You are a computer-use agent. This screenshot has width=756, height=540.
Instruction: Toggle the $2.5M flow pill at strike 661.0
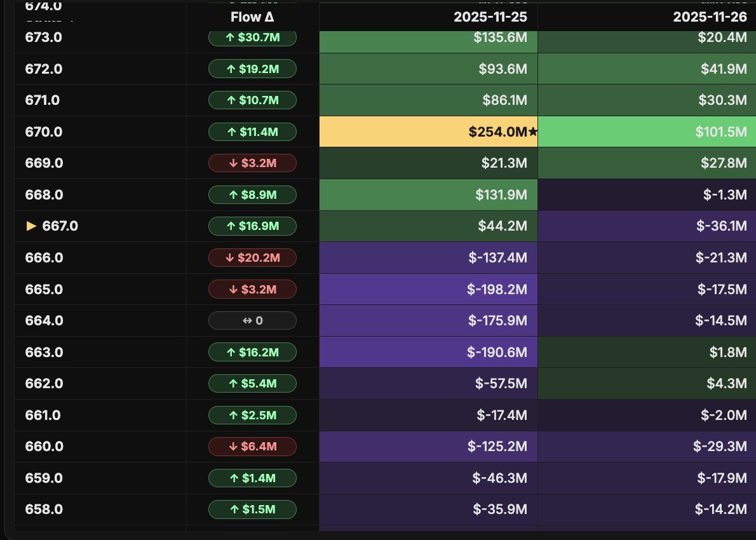click(252, 415)
